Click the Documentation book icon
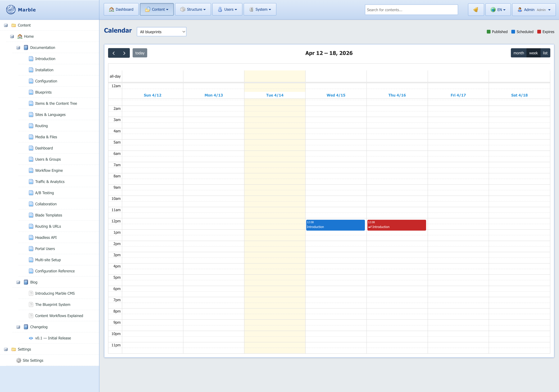This screenshot has width=559, height=392. pos(26,47)
